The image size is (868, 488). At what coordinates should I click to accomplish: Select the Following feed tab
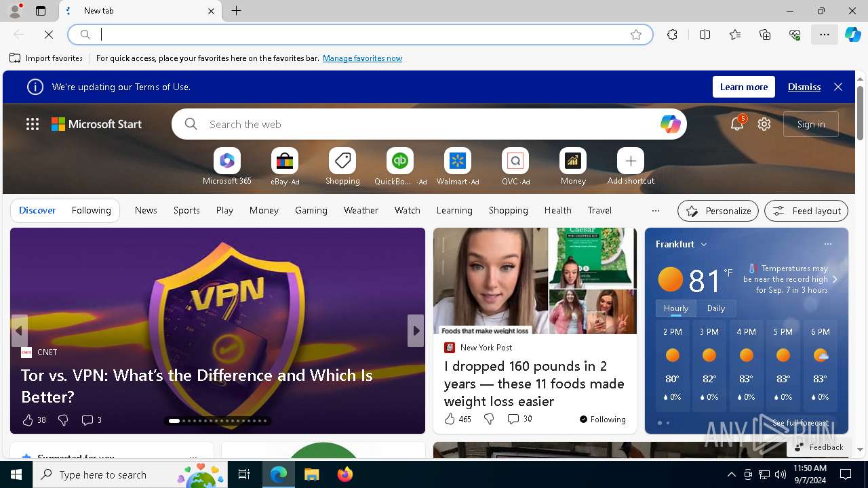pos(91,210)
